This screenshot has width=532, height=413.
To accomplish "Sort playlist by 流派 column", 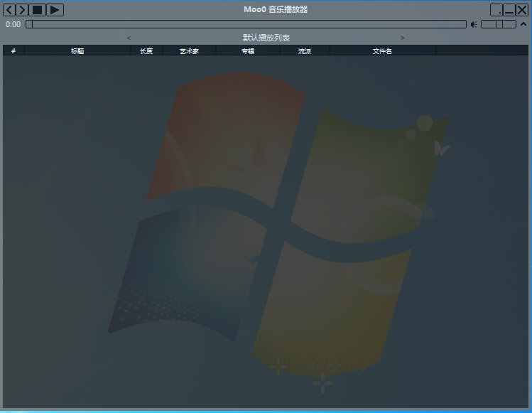I will click(305, 51).
